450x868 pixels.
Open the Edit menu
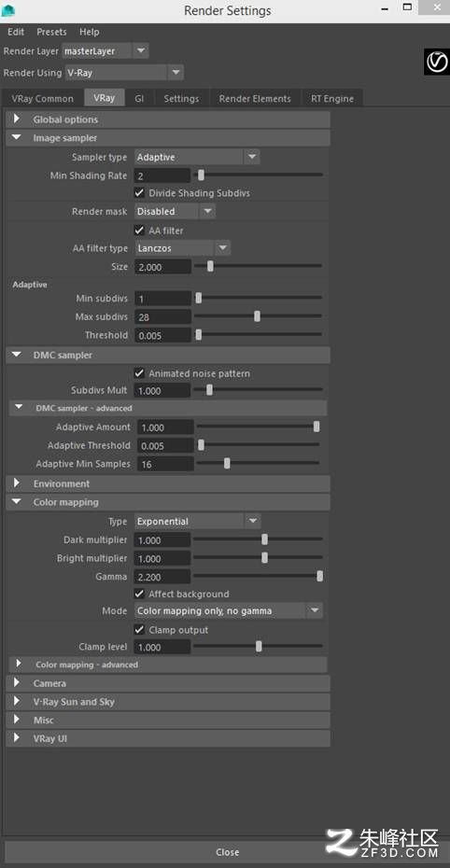click(16, 32)
